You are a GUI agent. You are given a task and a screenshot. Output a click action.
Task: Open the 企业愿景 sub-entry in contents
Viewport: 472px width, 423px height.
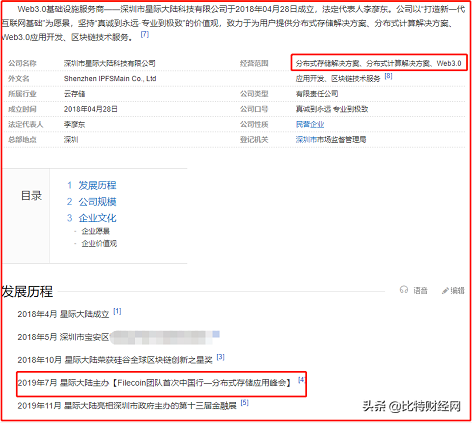[96, 231]
